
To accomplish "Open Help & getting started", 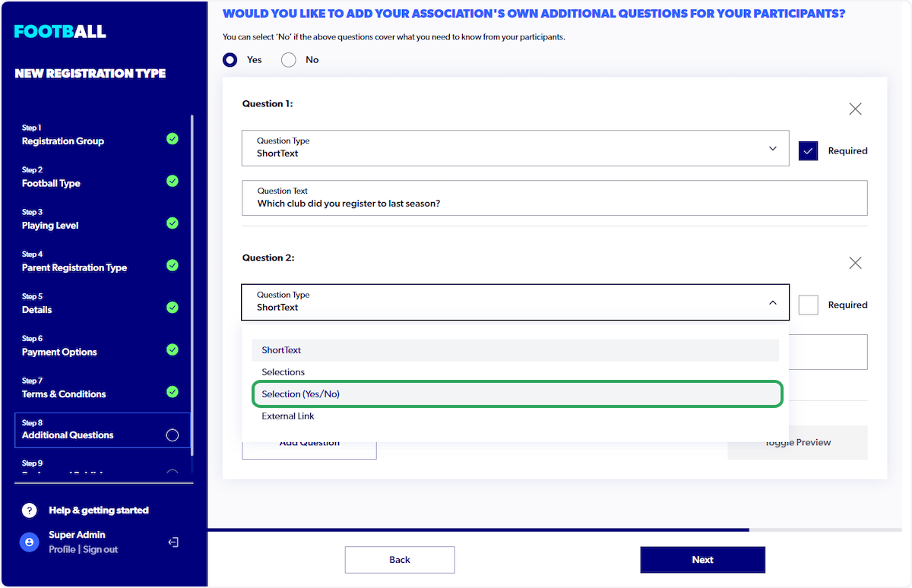I will click(99, 511).
